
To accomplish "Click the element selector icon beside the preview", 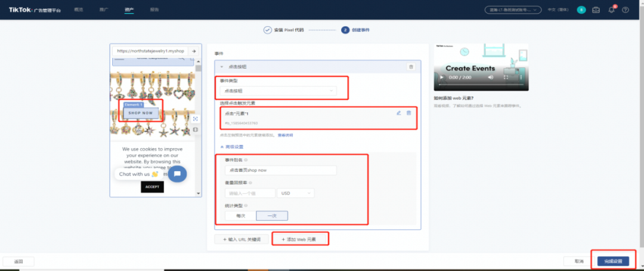I will coord(196,119).
